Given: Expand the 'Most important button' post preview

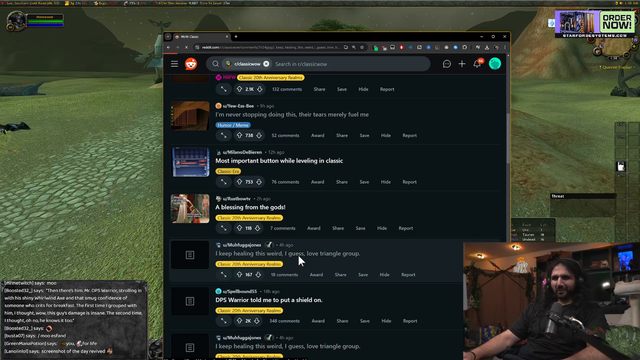Looking at the screenshot, I should point(224,182).
